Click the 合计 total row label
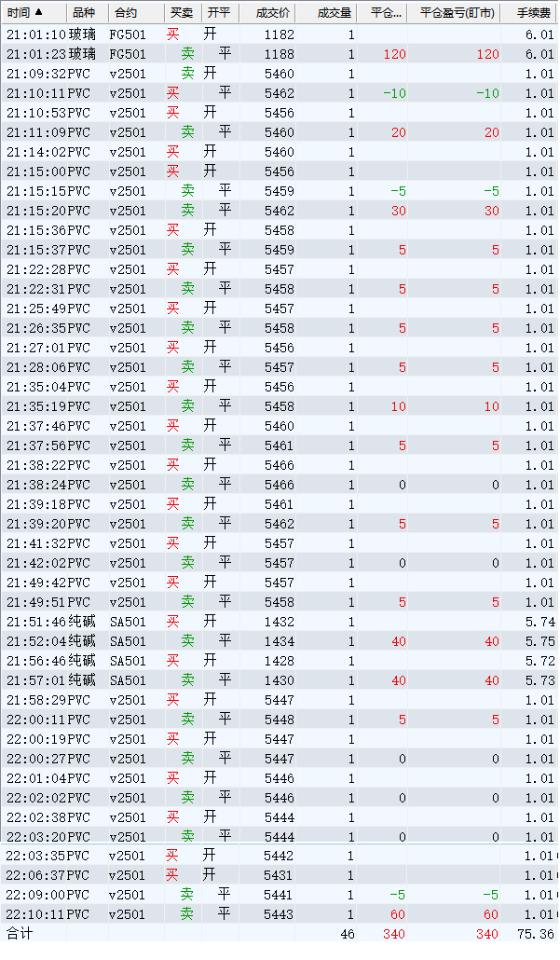Viewport: 560px width, 960px height. click(19, 934)
